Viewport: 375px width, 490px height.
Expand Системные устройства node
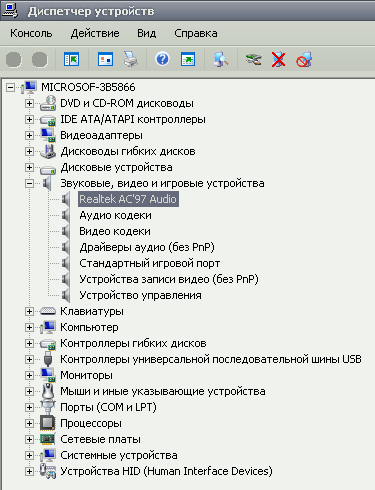[29, 456]
